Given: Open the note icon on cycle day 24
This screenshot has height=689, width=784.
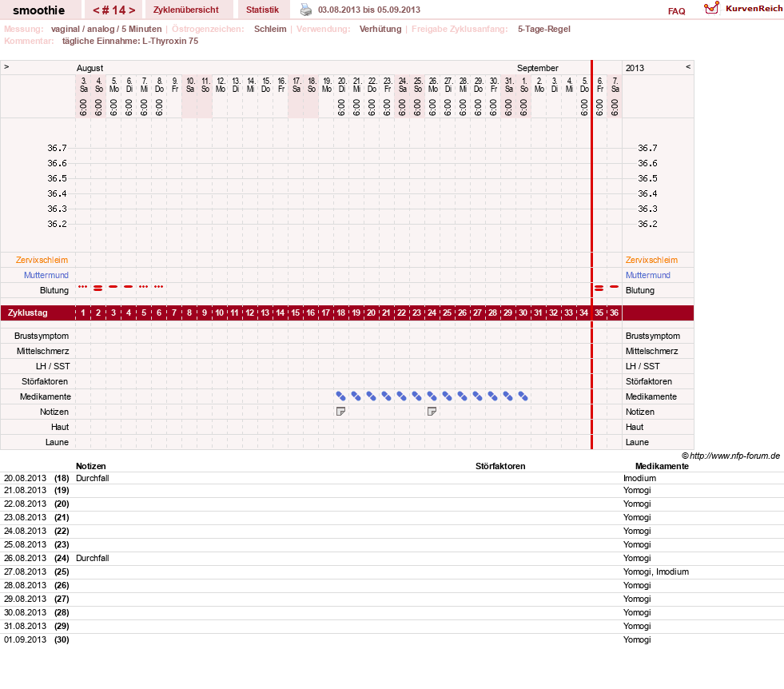Looking at the screenshot, I should tap(432, 412).
